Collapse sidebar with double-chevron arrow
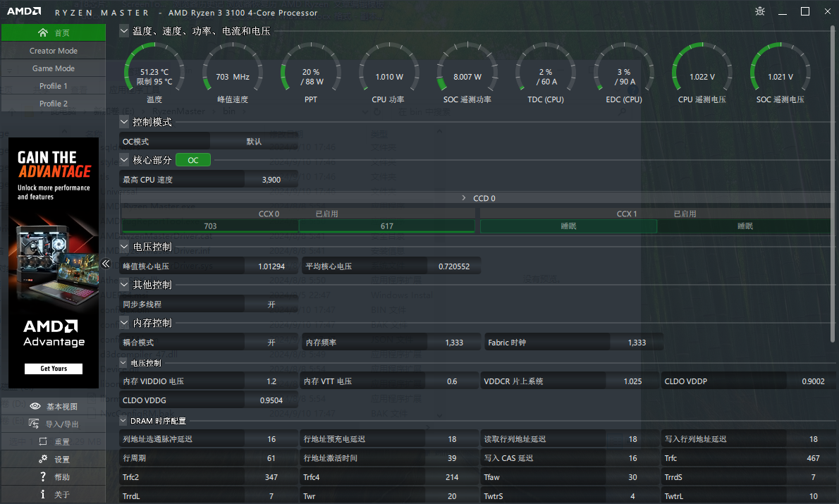The image size is (839, 504). click(106, 264)
